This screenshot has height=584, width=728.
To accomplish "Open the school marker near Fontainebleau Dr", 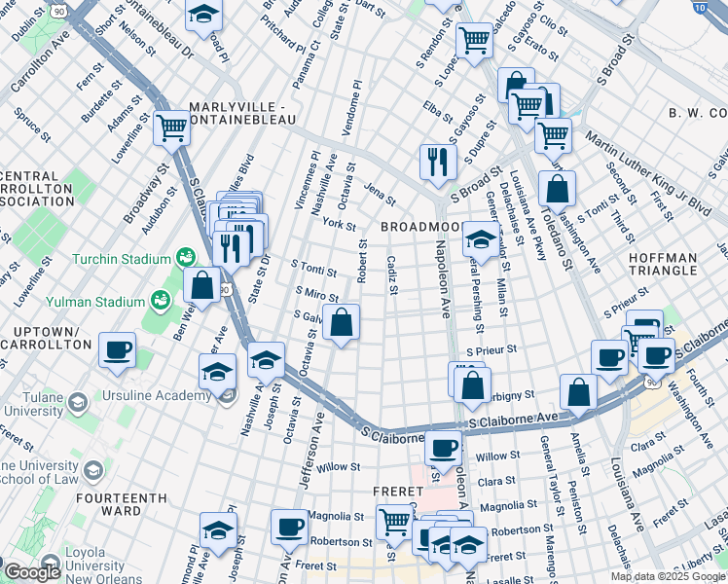I will click(x=203, y=17).
